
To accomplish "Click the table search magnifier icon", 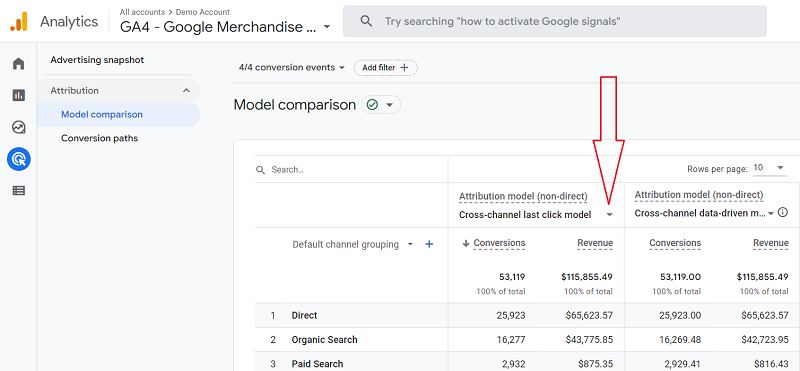I will tap(260, 170).
